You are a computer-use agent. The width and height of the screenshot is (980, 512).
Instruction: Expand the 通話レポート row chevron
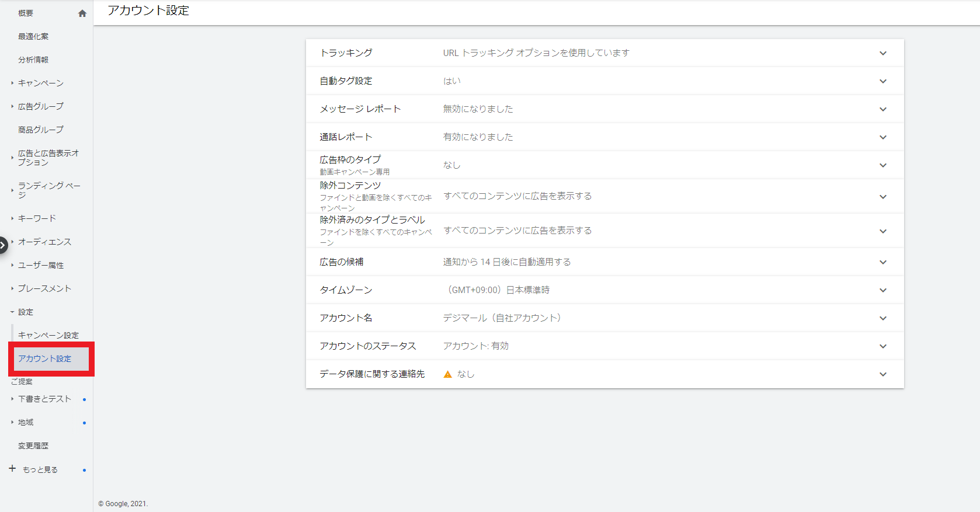[x=883, y=137]
